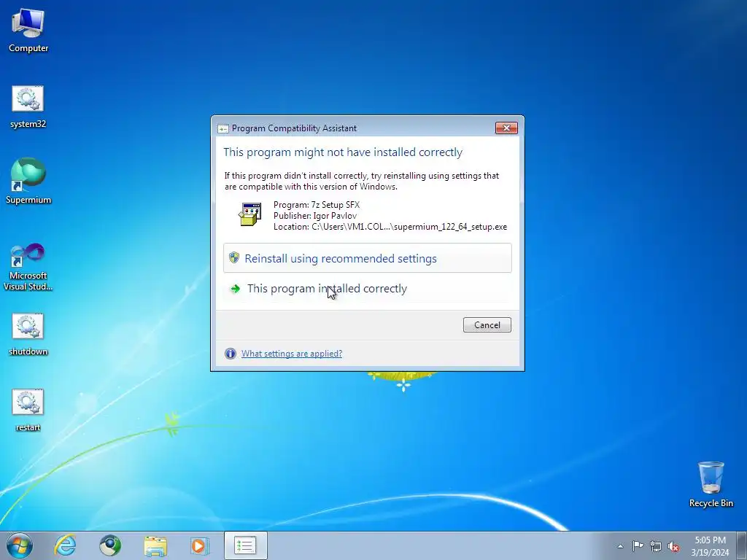Viewport: 747px width, 560px height.
Task: Click the Cancel button
Action: [x=487, y=324]
